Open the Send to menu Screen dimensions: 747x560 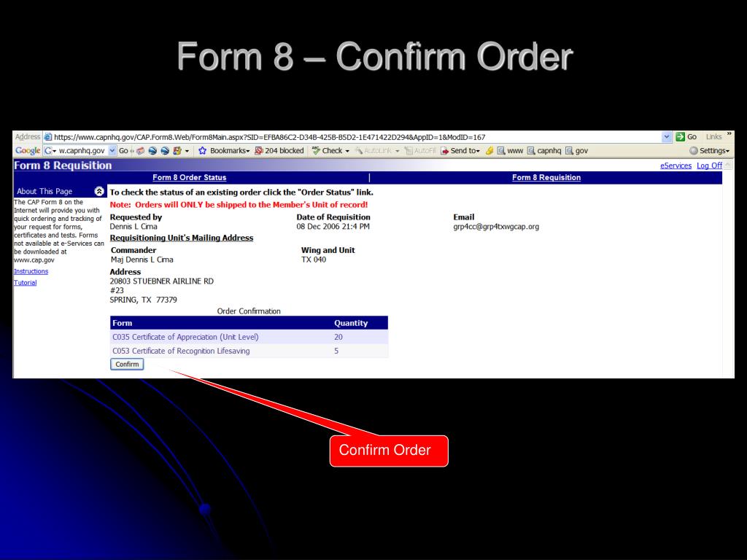[460, 151]
